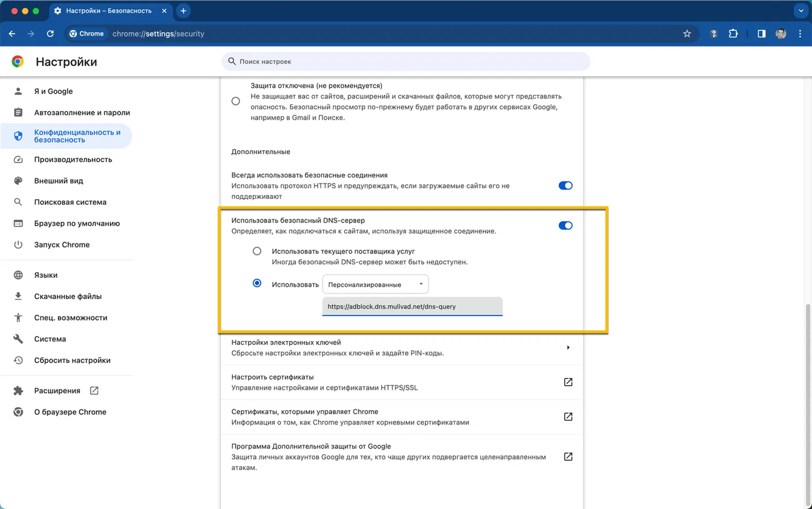Click the pinned extension icon beside the star

coord(713,34)
